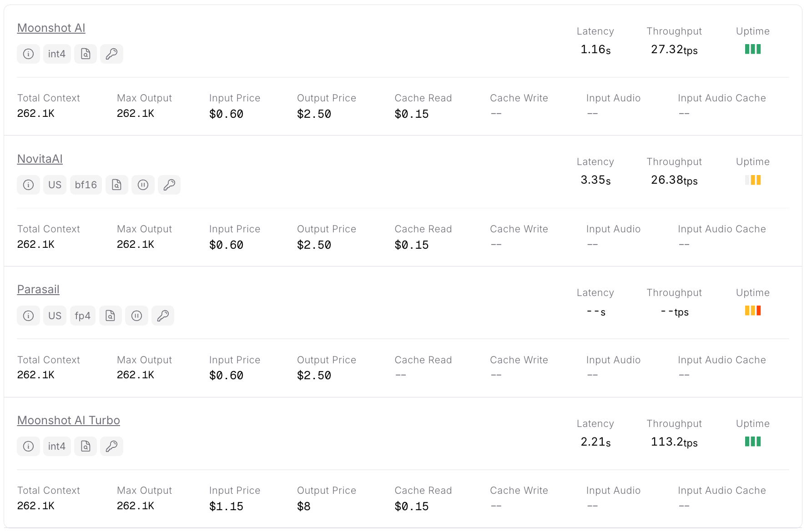Click the bf16 quantization badge under NovitaAI
The height and width of the screenshot is (532, 807).
[86, 185]
